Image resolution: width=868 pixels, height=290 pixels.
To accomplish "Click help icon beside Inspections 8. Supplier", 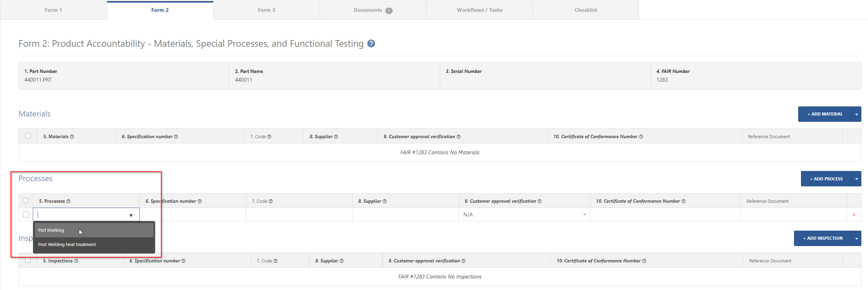I will [x=341, y=261].
